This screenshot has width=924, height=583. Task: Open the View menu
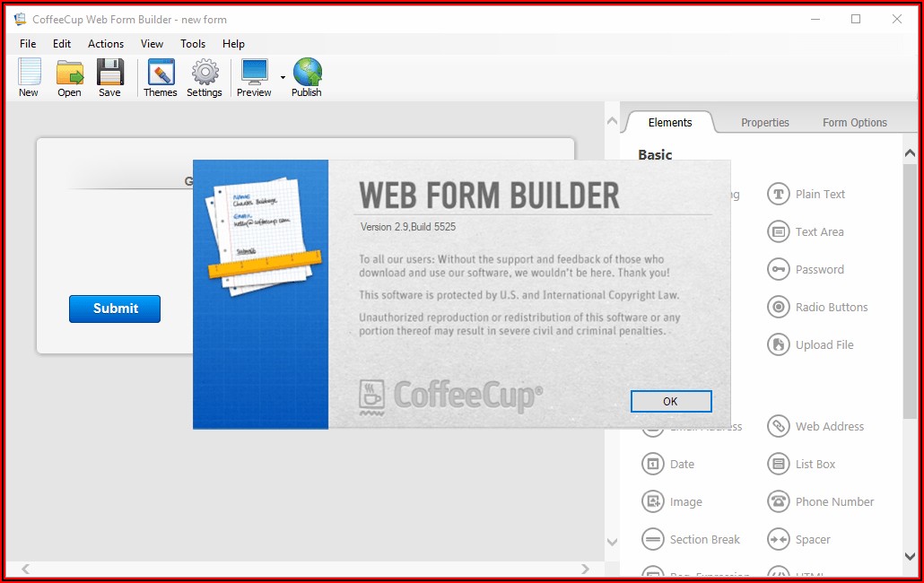152,44
